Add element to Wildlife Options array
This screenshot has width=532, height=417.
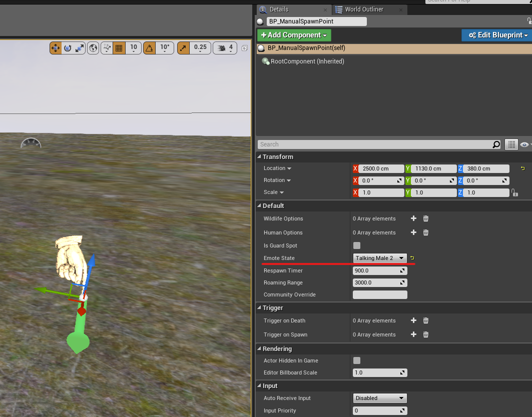point(413,218)
